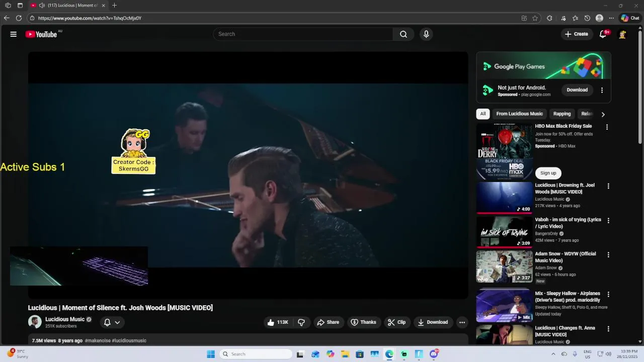Click the video player area
Screen dimensions: 644x362
[248, 175]
